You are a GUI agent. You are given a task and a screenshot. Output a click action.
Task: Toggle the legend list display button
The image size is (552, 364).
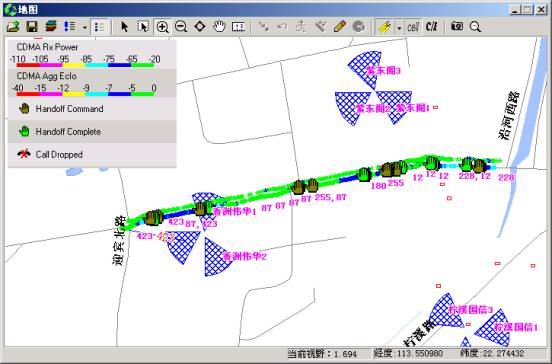point(99,27)
